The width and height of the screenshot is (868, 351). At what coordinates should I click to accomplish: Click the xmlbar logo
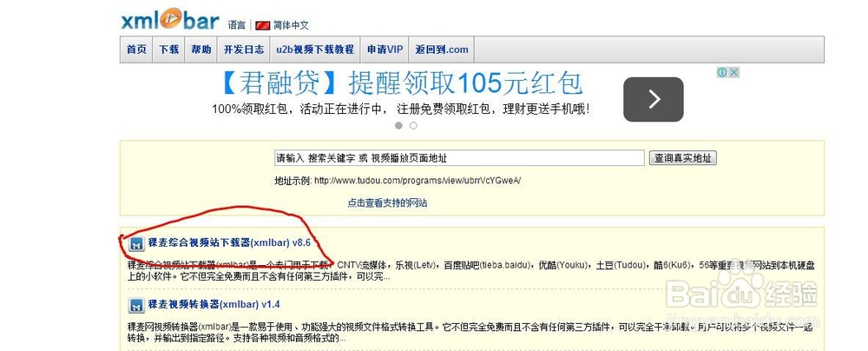[170, 20]
